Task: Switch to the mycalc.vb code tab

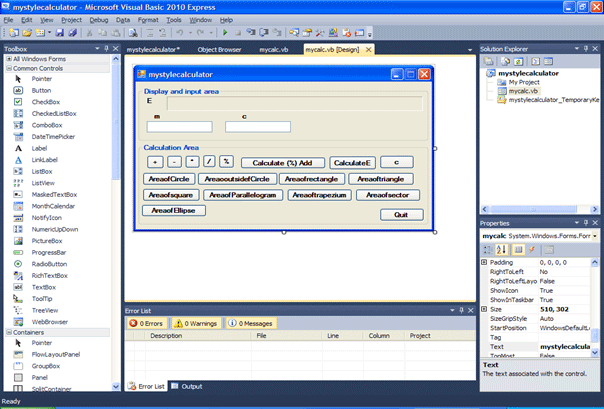Action: tap(273, 50)
